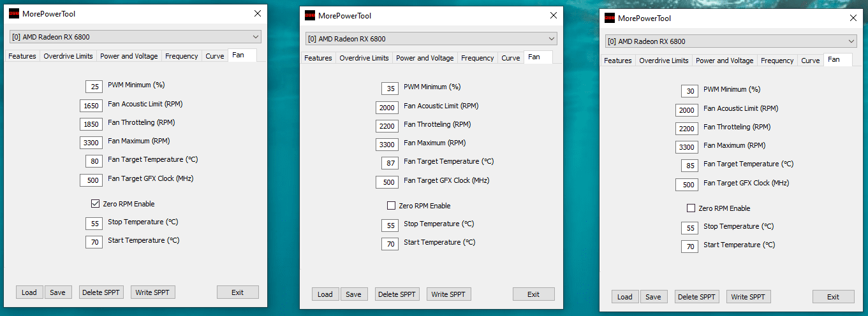Select Power and Voltage tab in left window
The height and width of the screenshot is (316, 868).
(x=129, y=56)
